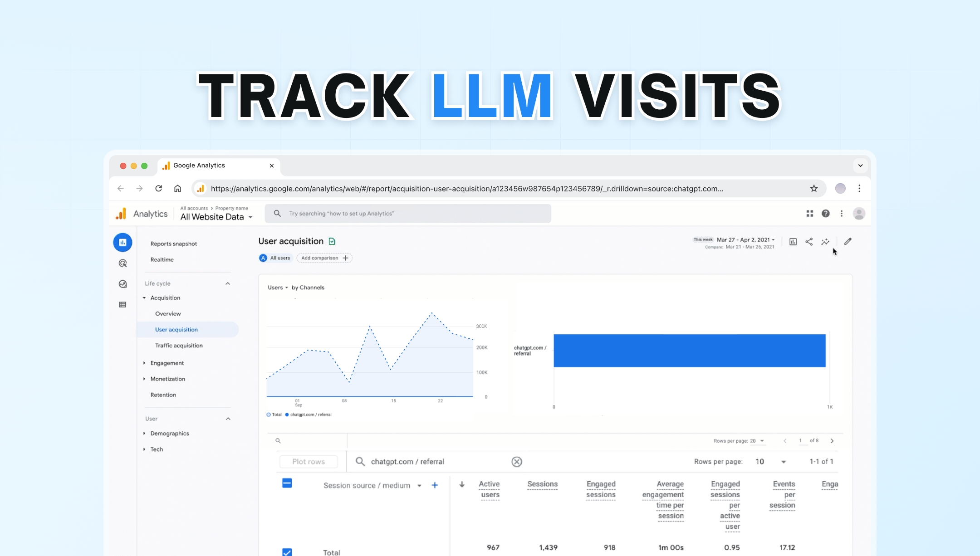Viewport: 980px width, 556px height.
Task: Open Reports snapshot
Action: (x=174, y=244)
